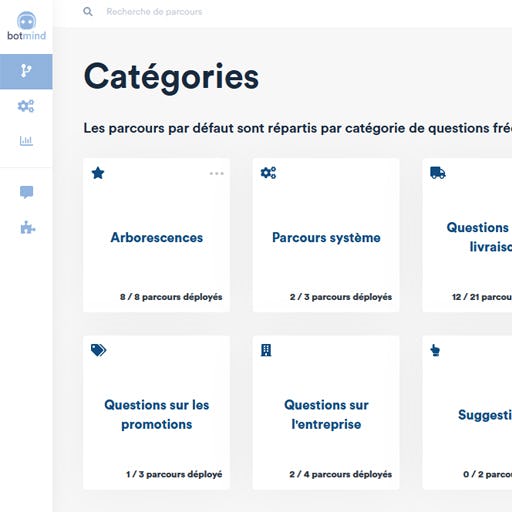
Task: Open the Parcours système category
Action: [x=326, y=237]
